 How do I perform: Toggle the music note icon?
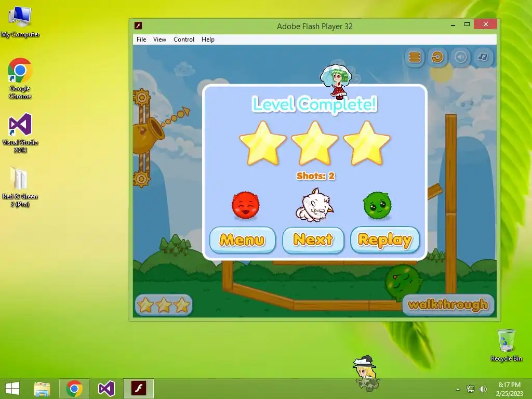coord(483,57)
